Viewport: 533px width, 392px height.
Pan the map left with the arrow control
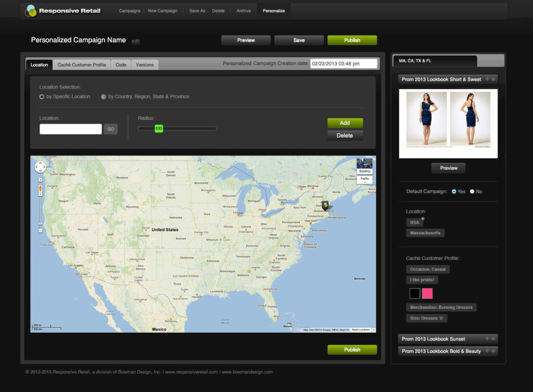[x=37, y=167]
